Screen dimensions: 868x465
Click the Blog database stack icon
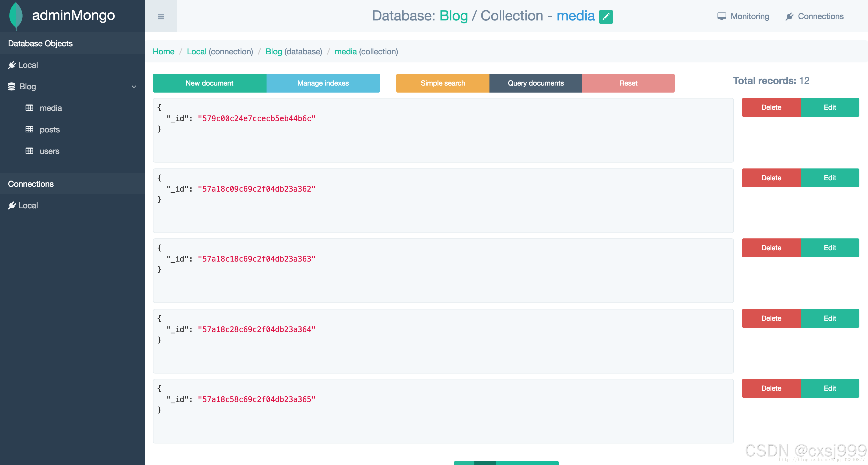12,87
